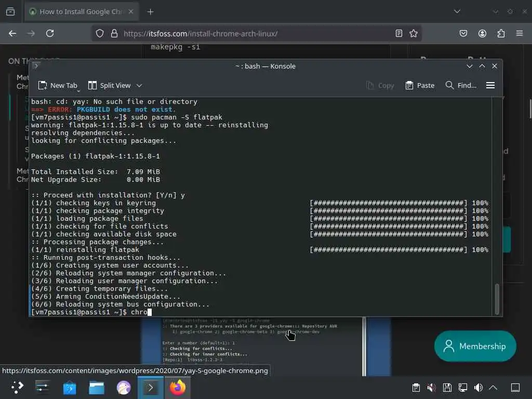The height and width of the screenshot is (399, 532).
Task: Expand New Tab profile dropdown arrow
Action: coord(79,91)
